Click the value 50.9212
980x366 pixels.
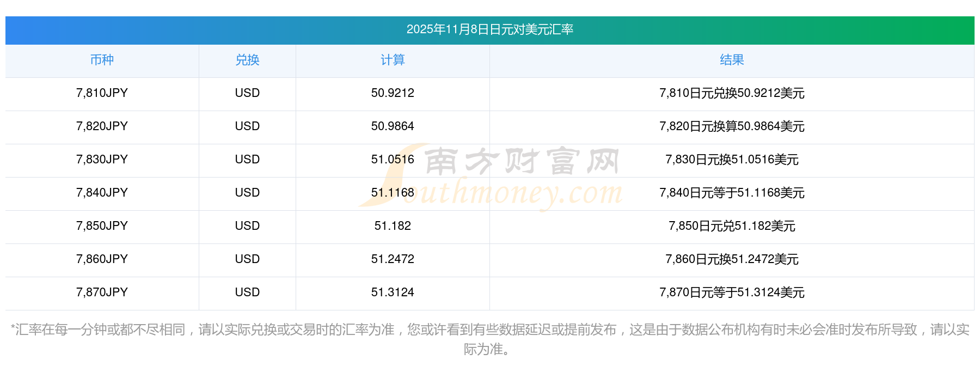393,93
